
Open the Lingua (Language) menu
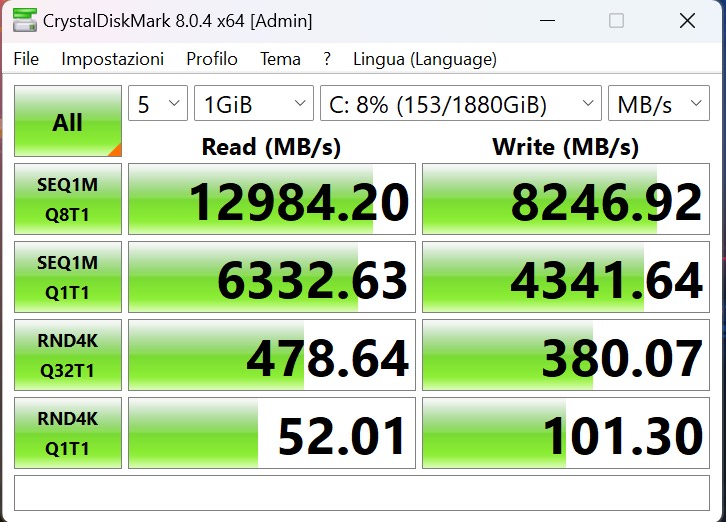pyautogui.click(x=425, y=59)
